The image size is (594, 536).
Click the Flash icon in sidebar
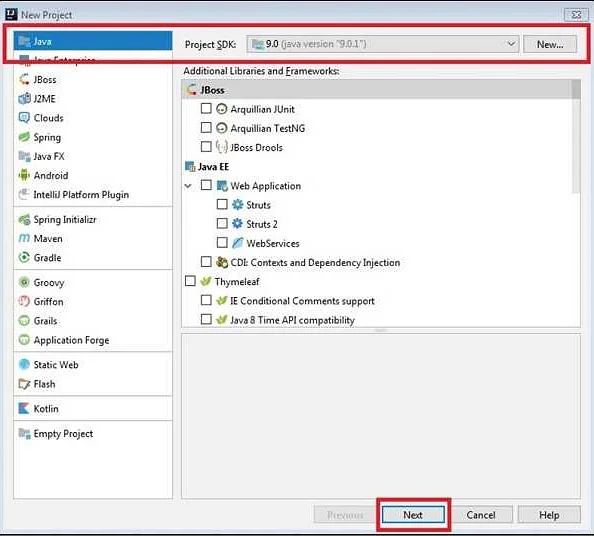tap(24, 384)
